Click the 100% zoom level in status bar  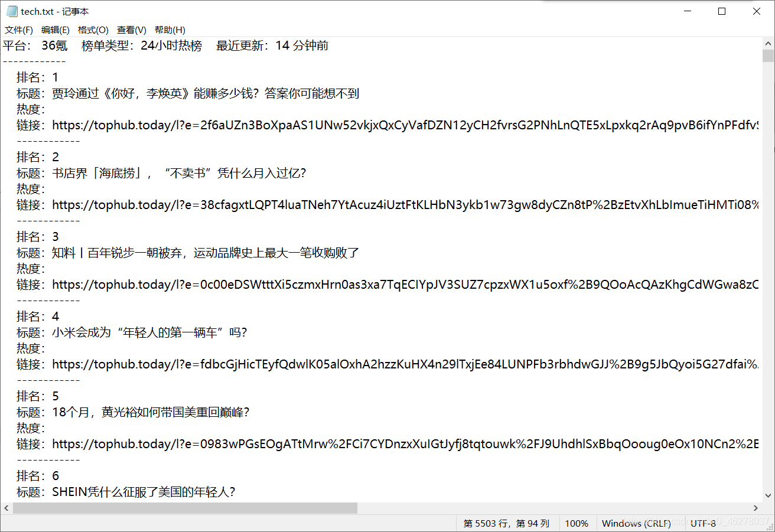(x=577, y=523)
